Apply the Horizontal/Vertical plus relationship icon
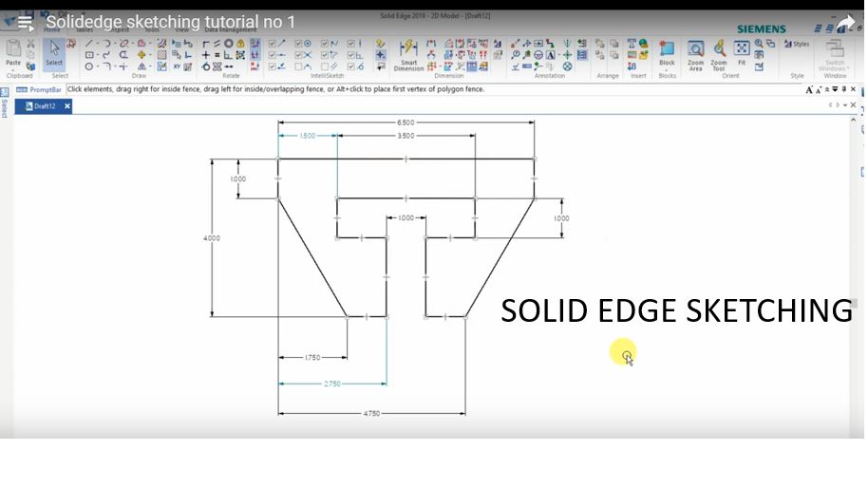868x487 pixels. [206, 55]
